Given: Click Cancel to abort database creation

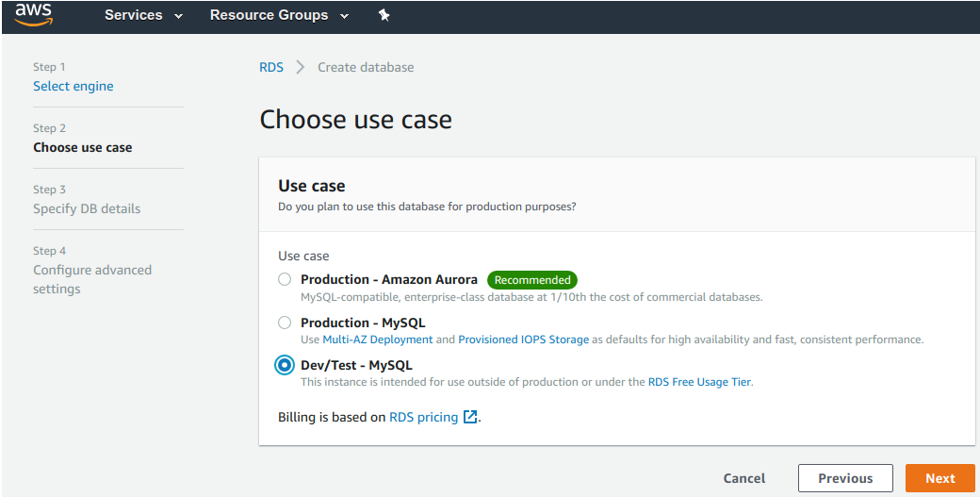Looking at the screenshot, I should (744, 478).
